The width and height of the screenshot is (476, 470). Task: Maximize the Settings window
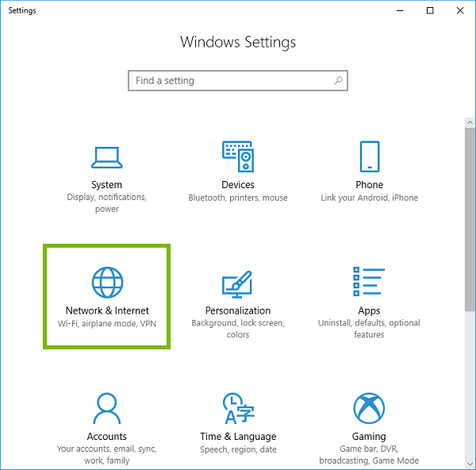click(430, 10)
